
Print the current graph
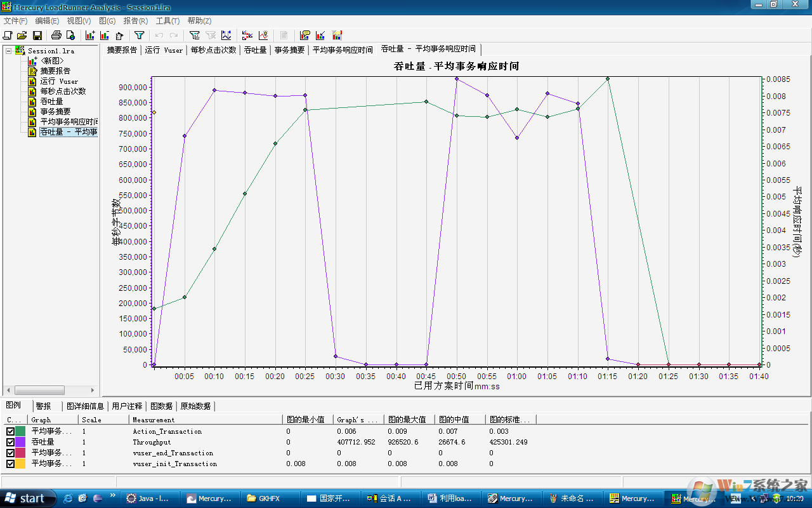[55, 36]
